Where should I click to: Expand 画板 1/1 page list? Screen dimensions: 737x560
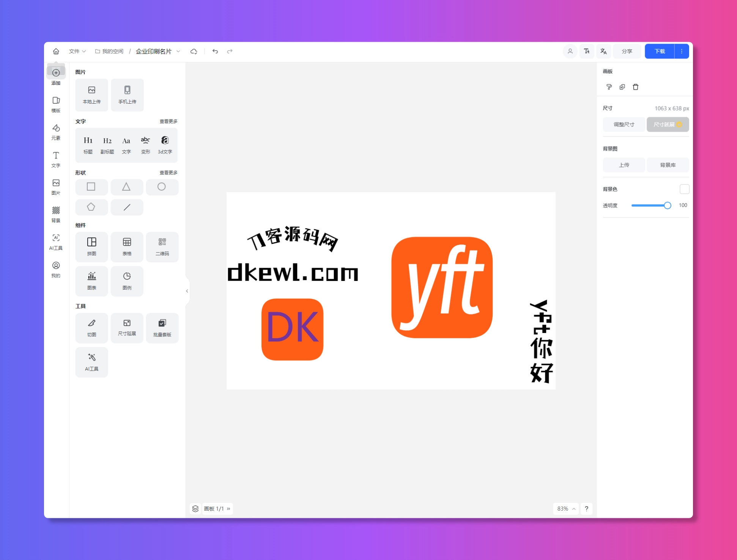point(217,509)
